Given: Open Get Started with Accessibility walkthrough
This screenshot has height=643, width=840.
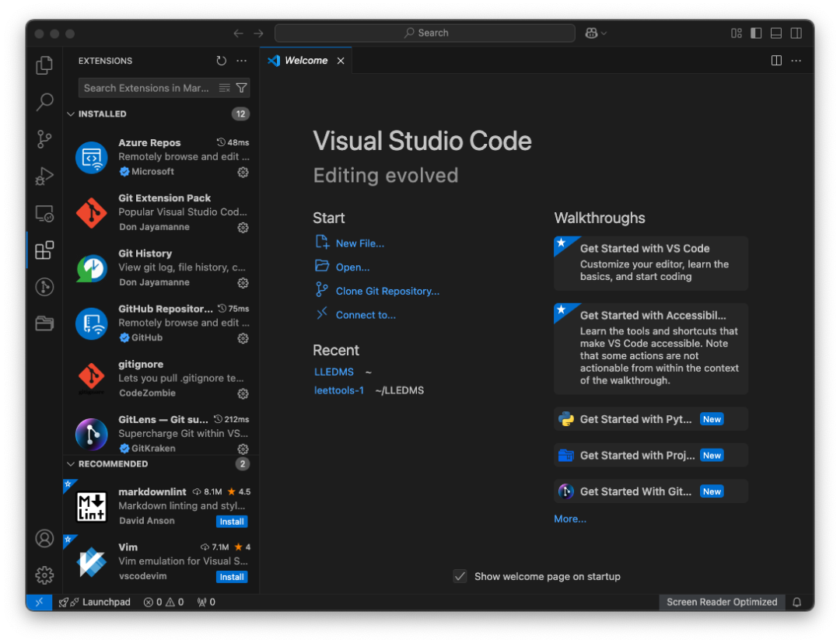Looking at the screenshot, I should point(651,348).
